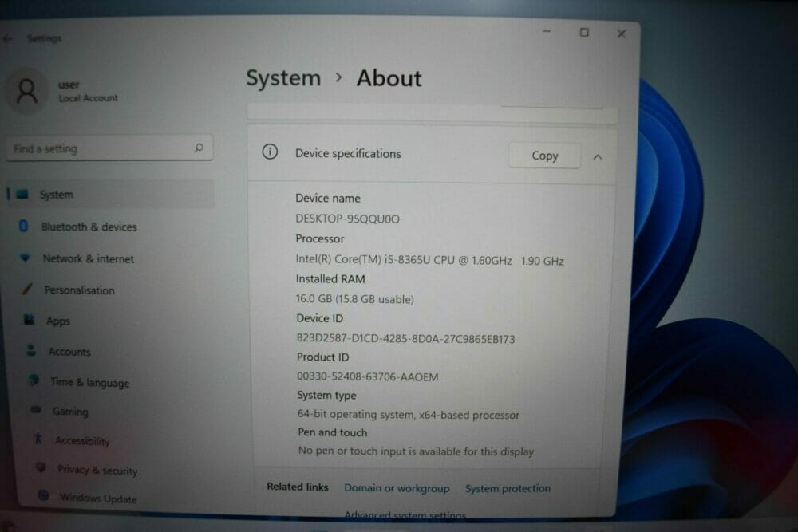Click the Installed RAM label
Screen dimensions: 798x532
(x=330, y=278)
